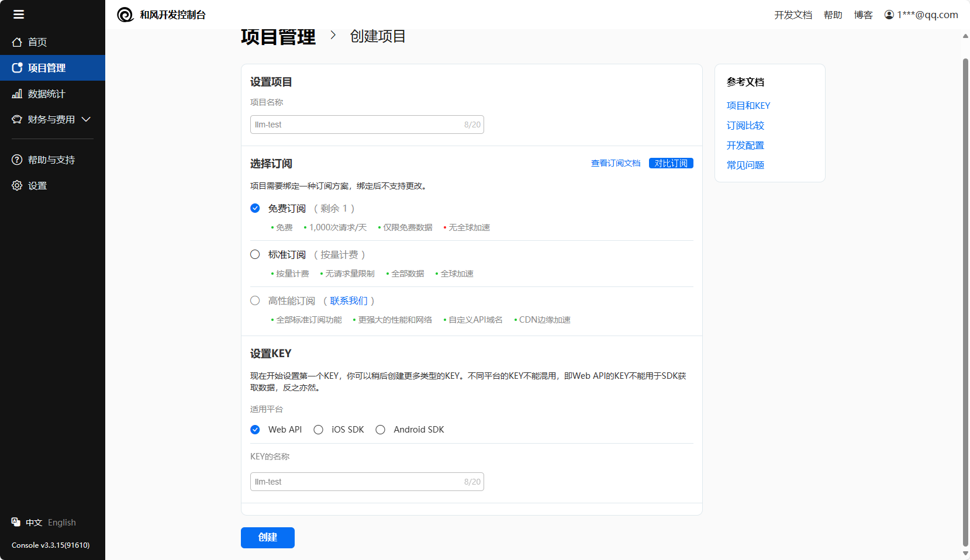Open the blog from the top navigation

coord(863,15)
